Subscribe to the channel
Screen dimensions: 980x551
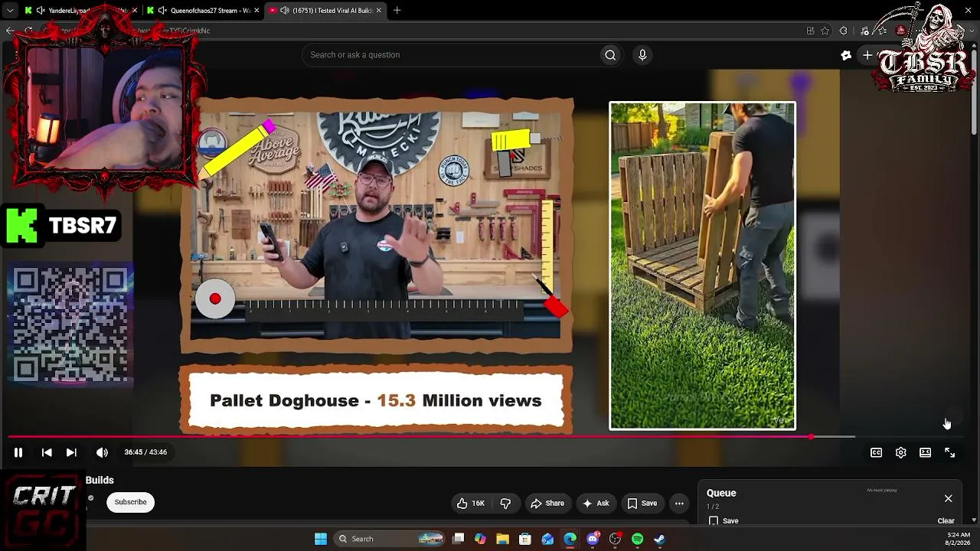point(130,502)
